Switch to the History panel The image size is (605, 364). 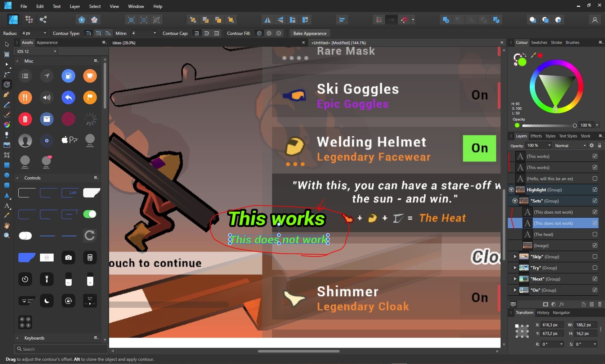click(543, 313)
